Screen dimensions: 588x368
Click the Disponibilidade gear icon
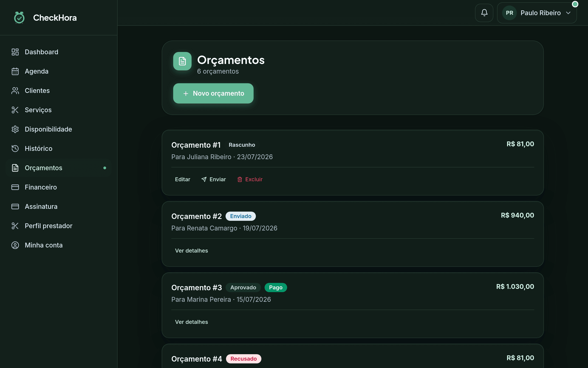(15, 129)
